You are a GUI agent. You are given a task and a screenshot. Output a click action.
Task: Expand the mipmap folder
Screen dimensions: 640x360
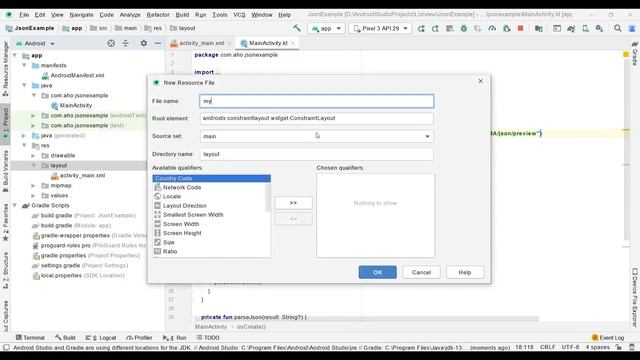tap(33, 185)
